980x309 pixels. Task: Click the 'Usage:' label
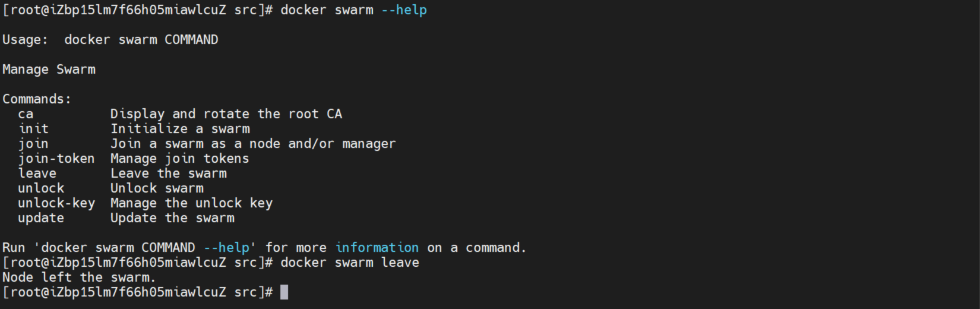[25, 40]
